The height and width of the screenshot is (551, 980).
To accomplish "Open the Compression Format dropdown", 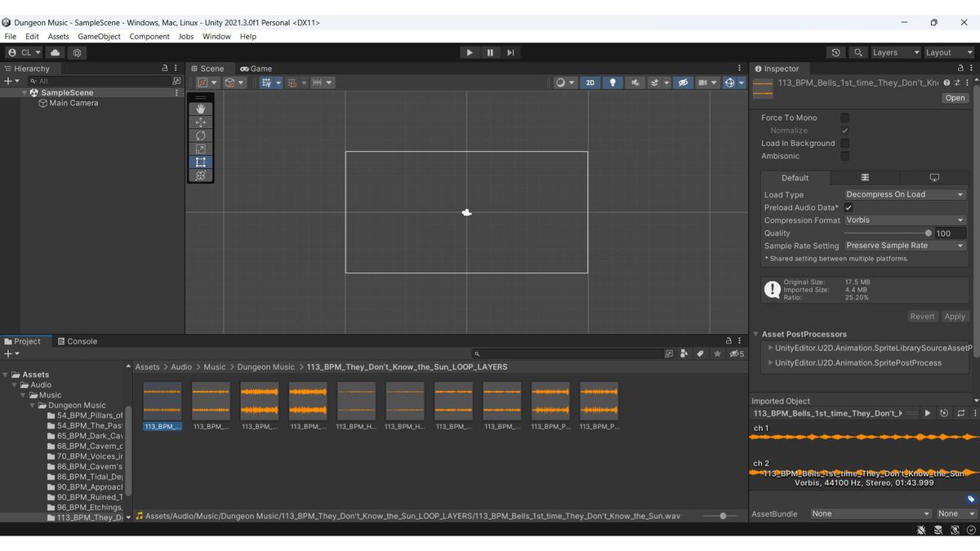I will [905, 220].
